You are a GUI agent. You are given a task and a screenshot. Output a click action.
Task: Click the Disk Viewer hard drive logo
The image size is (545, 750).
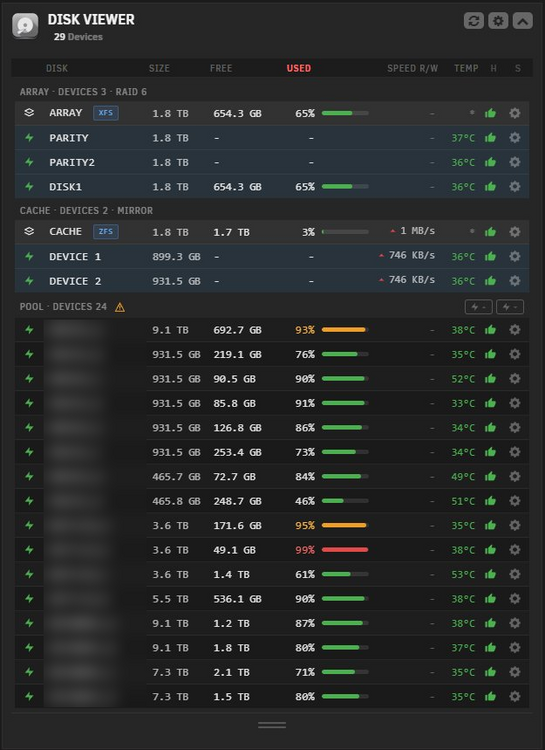(x=25, y=26)
